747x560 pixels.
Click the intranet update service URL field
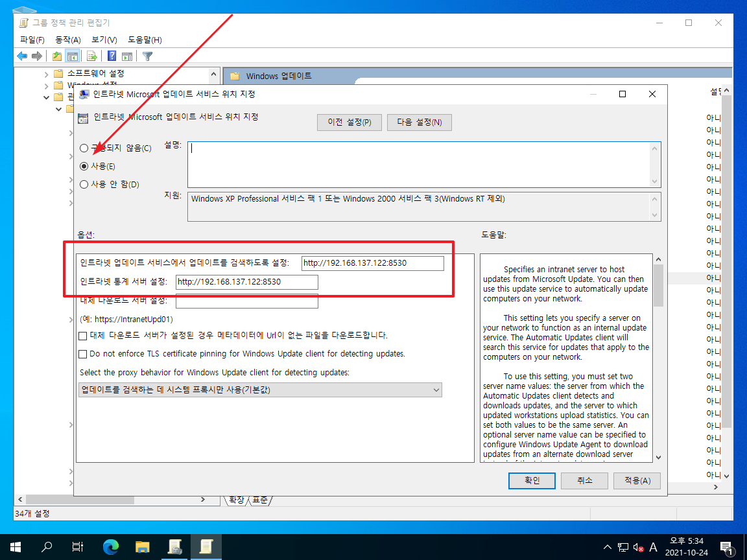[x=373, y=263]
